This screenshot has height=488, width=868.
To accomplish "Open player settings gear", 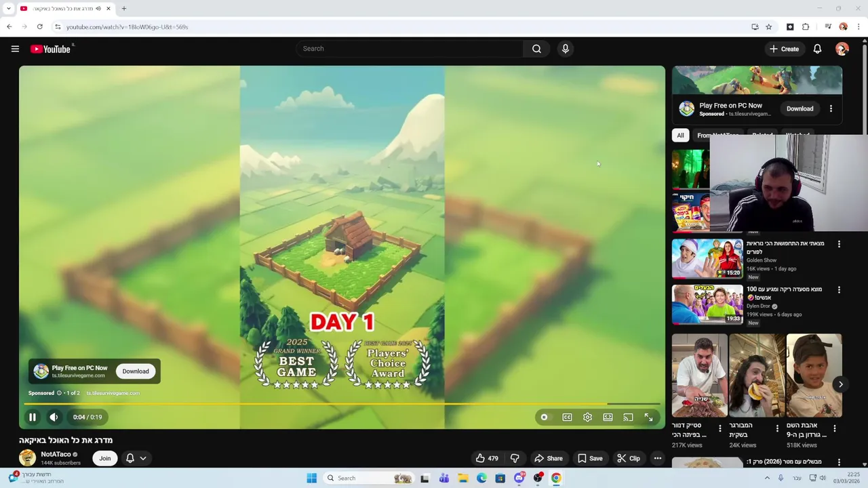I will (587, 417).
